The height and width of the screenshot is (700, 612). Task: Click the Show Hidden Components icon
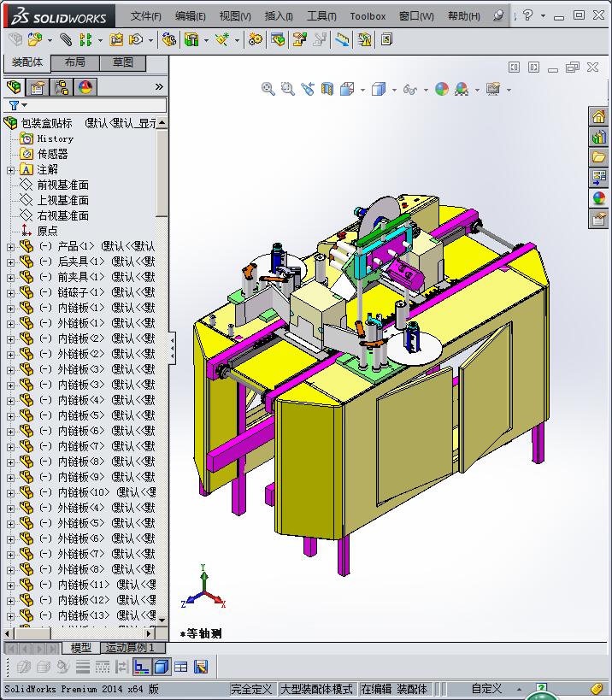click(x=168, y=39)
